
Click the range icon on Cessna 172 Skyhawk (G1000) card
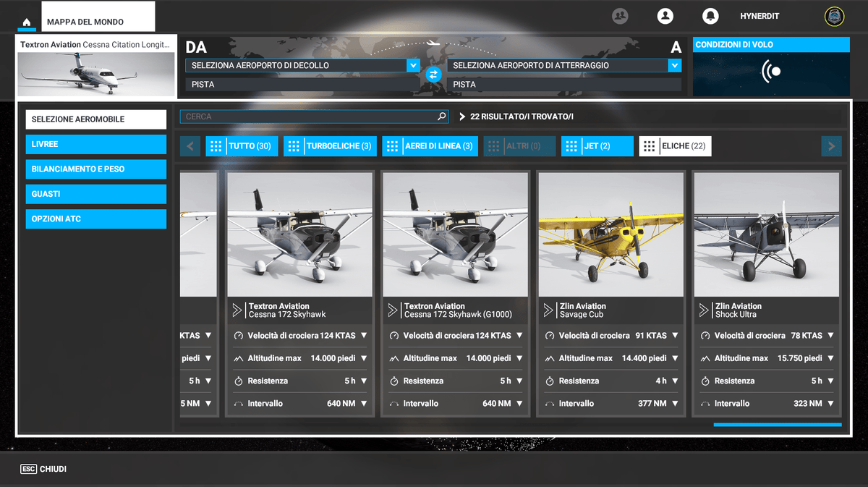pyautogui.click(x=394, y=404)
